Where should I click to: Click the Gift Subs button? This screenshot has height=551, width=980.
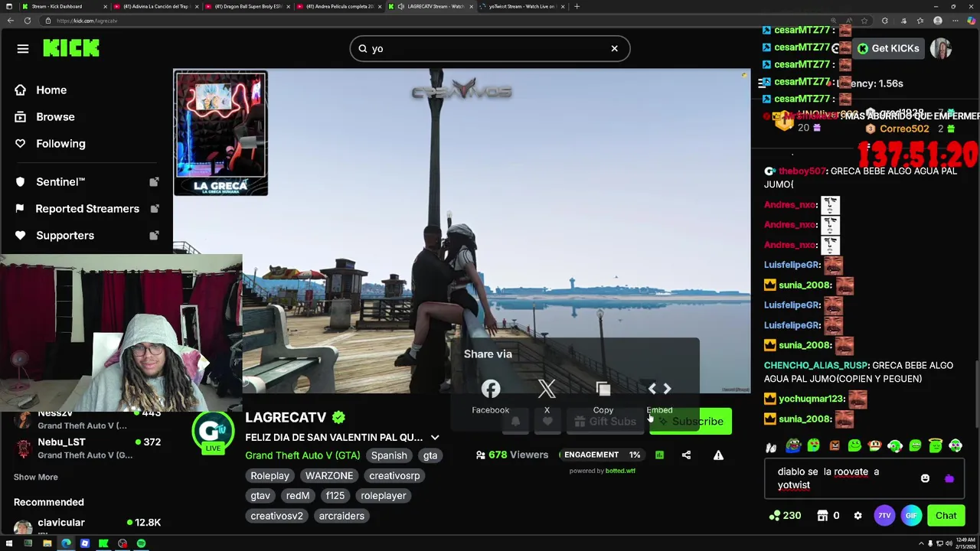tap(604, 422)
